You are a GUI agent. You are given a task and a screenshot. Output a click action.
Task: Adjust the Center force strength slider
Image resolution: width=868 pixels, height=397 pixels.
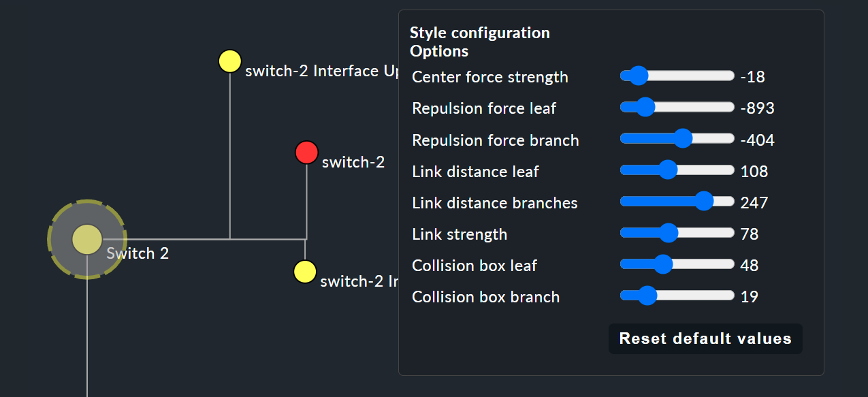[638, 76]
